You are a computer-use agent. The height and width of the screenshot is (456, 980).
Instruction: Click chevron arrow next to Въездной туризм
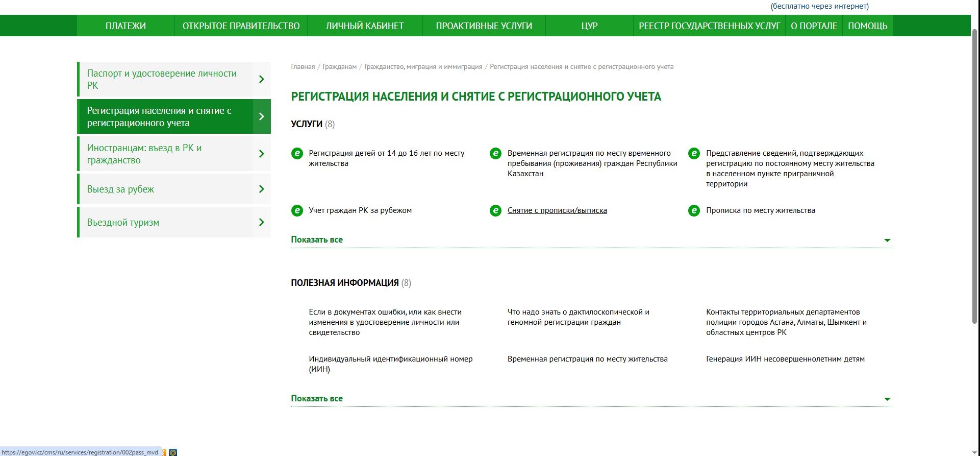tap(261, 222)
